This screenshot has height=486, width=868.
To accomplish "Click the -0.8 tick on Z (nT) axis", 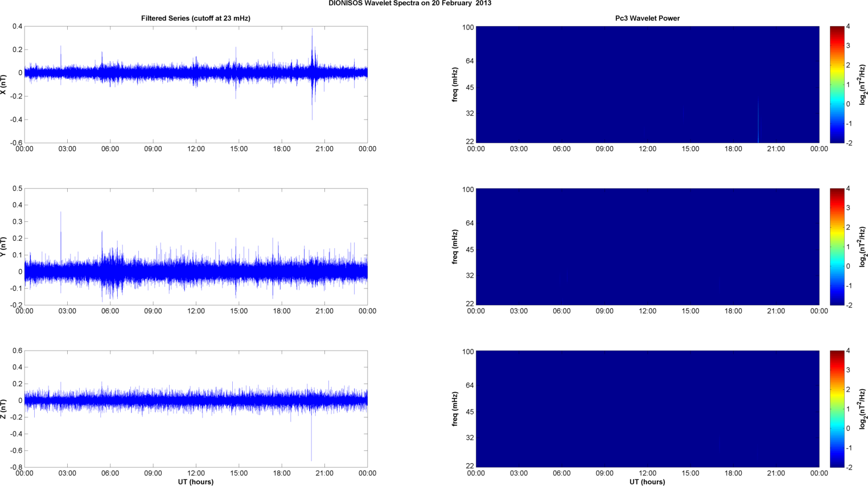I will 15,467.
